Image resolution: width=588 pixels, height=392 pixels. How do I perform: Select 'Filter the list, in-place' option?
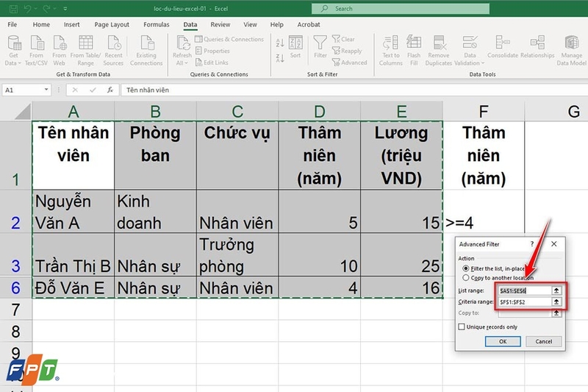point(466,268)
